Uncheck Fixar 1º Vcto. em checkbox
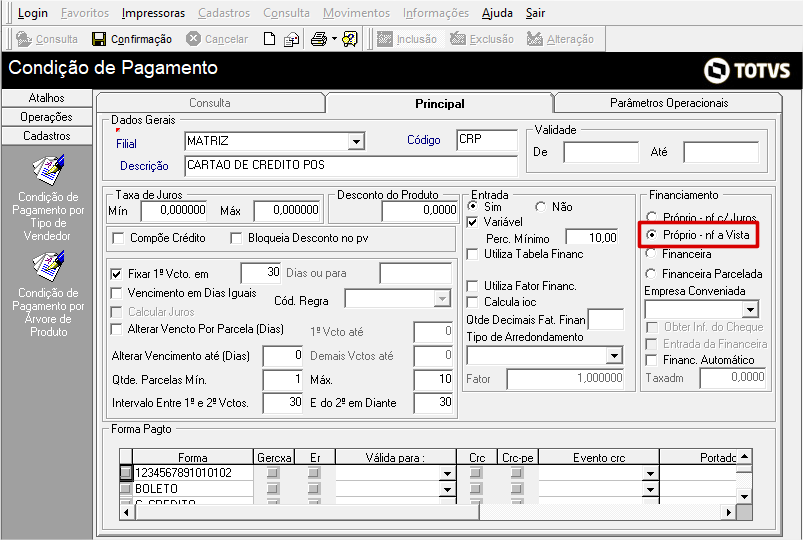 pyautogui.click(x=116, y=274)
